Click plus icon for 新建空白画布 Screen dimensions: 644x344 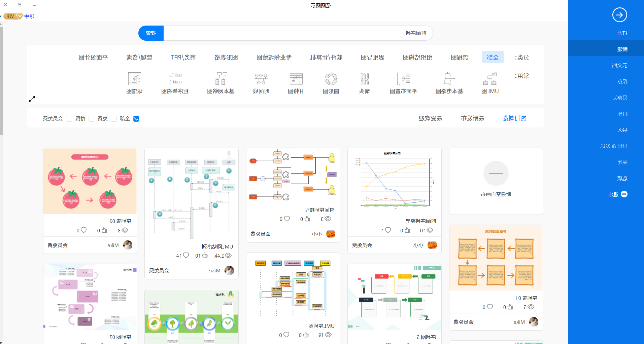[496, 174]
